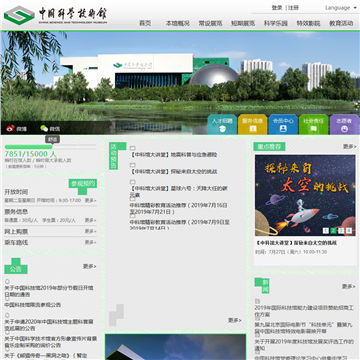Click 更多> in the 新闻 news section

pyautogui.click(x=349, y=286)
